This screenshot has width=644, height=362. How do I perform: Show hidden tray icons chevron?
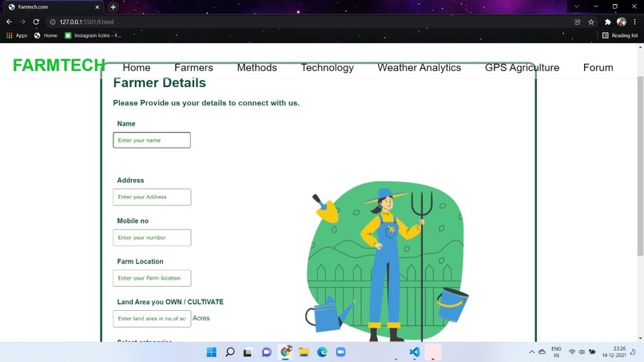pyautogui.click(x=531, y=352)
